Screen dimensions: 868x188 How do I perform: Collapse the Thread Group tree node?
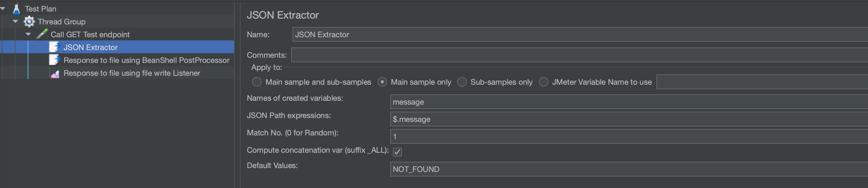(15, 21)
